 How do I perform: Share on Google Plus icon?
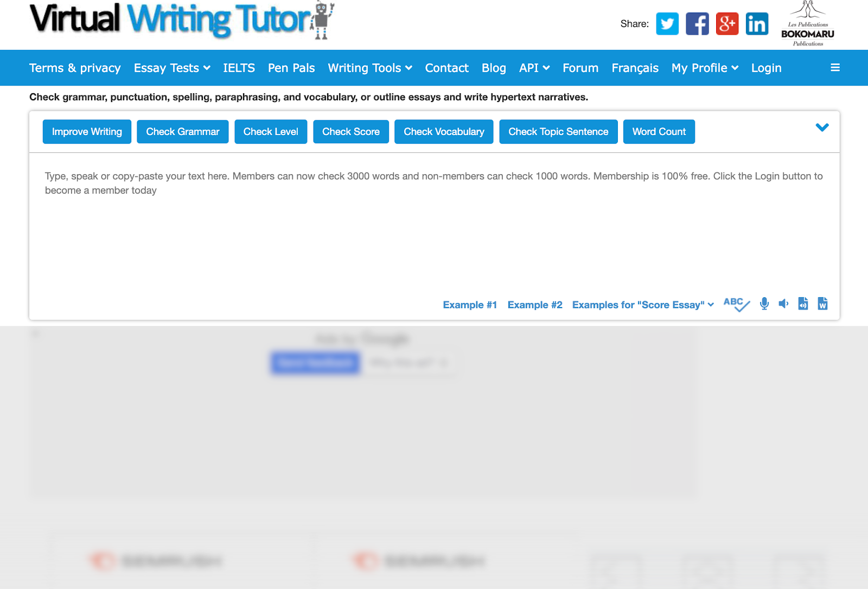coord(727,24)
